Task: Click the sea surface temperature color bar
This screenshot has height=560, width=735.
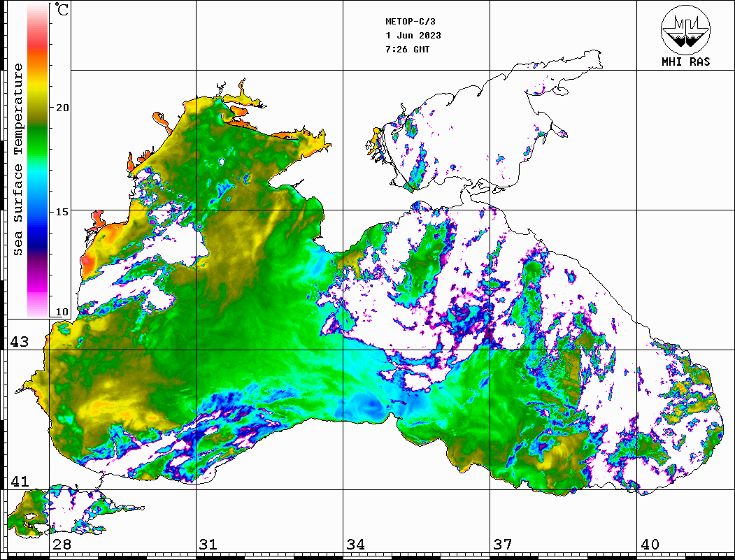Action: [38, 161]
